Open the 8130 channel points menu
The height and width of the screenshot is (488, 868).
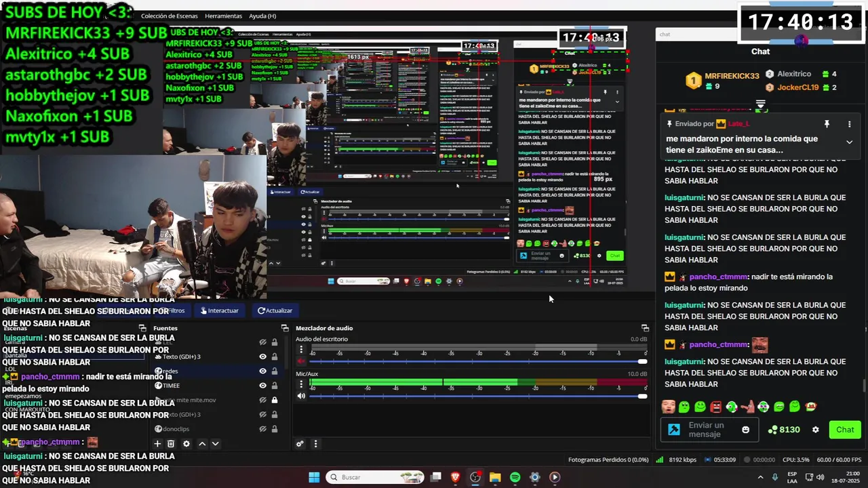[784, 430]
